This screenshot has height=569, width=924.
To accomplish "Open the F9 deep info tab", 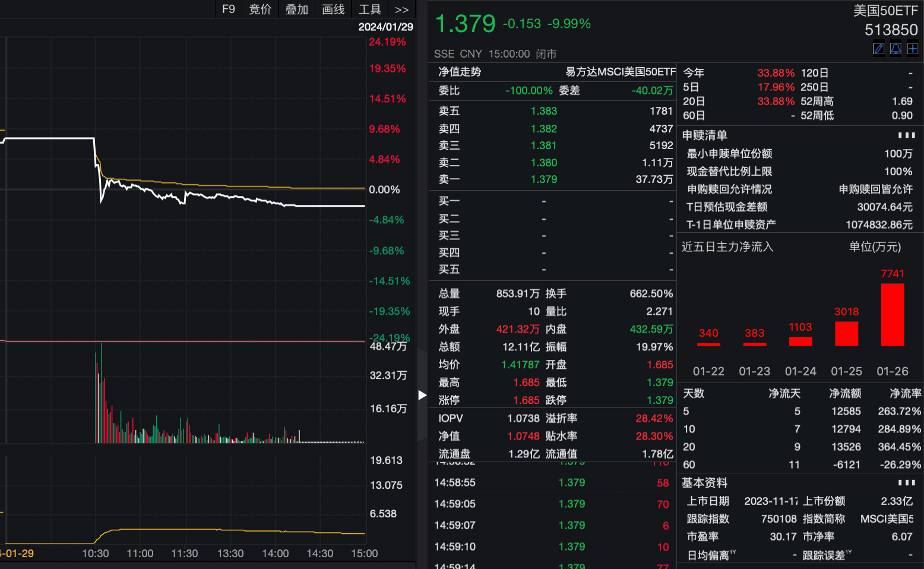I will 229,10.
